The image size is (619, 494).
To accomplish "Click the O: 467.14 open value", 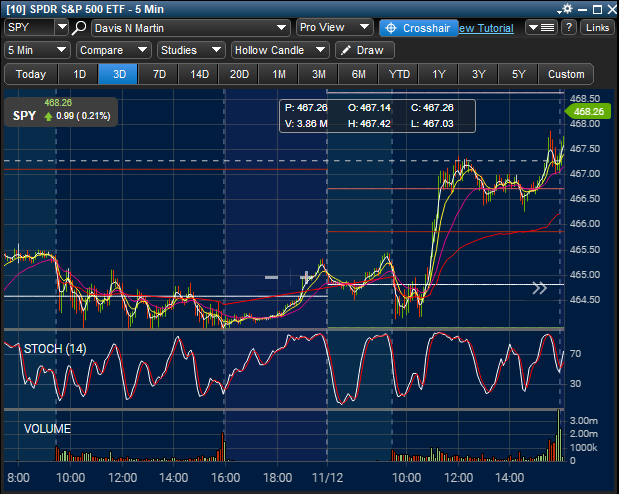I will pos(369,107).
